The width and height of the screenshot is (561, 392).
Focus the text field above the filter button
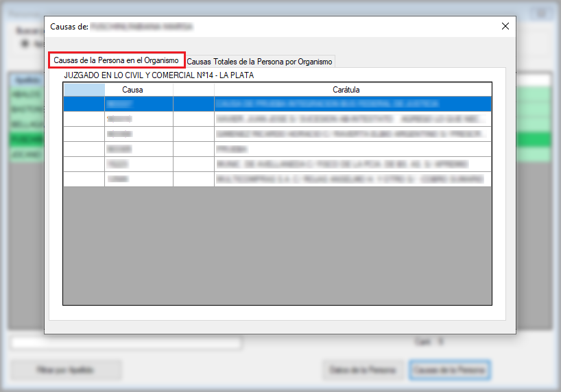[x=126, y=343]
